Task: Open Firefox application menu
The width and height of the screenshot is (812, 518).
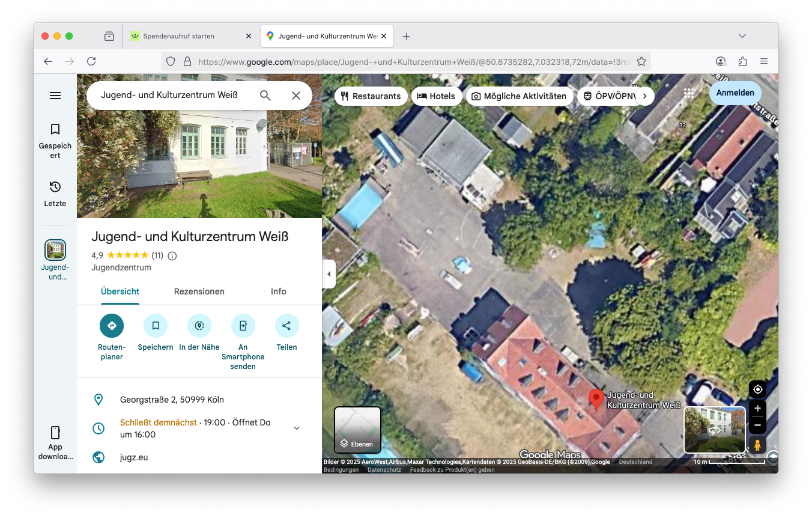Action: 764,61
